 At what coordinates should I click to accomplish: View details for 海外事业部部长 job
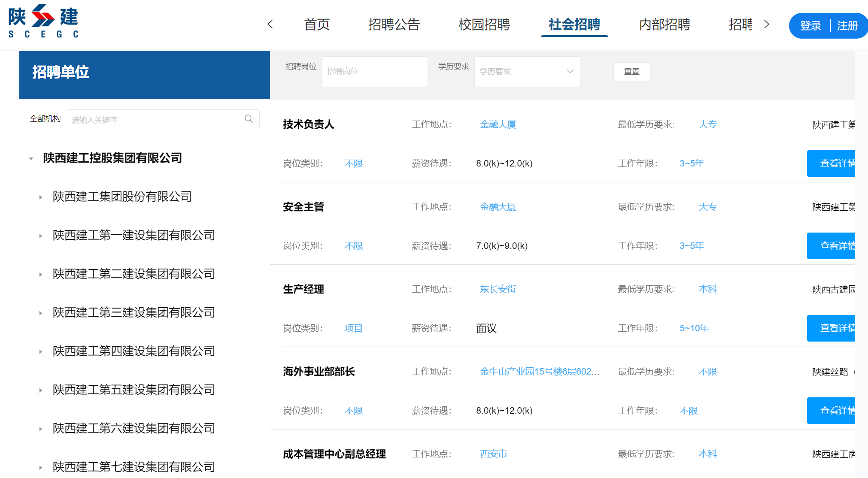coord(831,411)
